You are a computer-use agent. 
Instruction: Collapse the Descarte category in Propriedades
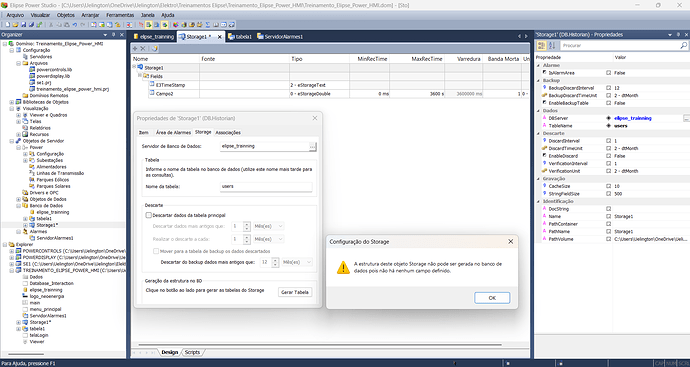pos(539,133)
